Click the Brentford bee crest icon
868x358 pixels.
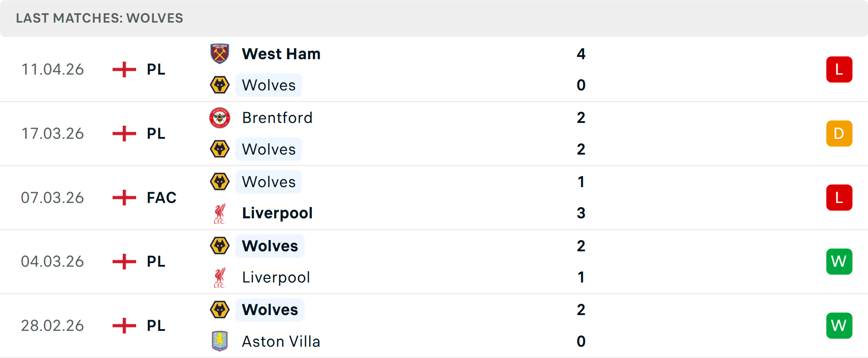(x=220, y=118)
